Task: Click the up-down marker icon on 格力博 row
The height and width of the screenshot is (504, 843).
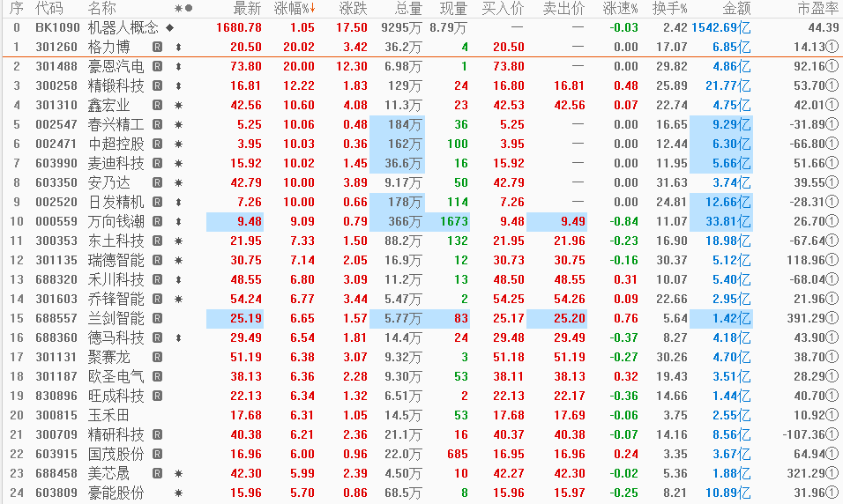Action: click(x=178, y=48)
